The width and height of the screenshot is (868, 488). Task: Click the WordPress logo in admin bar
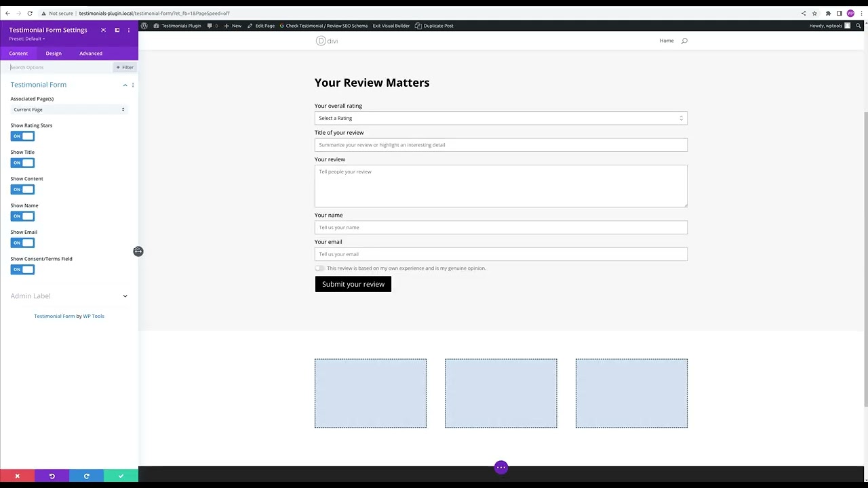[x=144, y=26]
